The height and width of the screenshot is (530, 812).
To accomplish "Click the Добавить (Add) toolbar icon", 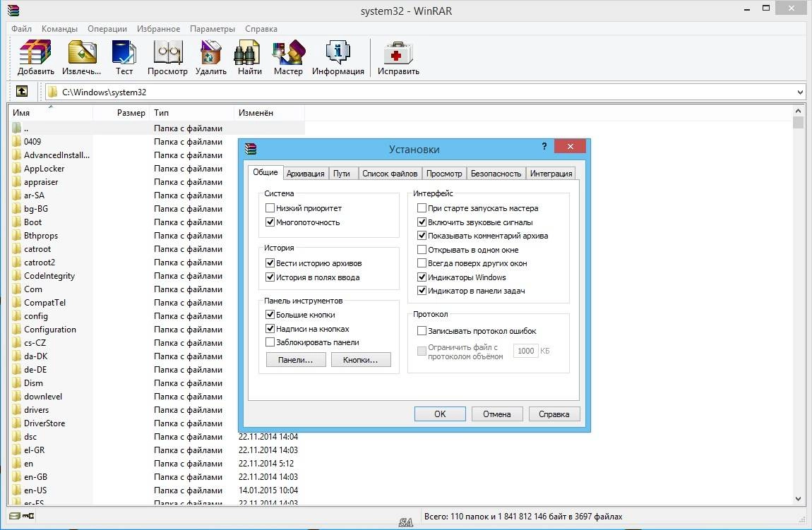I will pyautogui.click(x=35, y=52).
